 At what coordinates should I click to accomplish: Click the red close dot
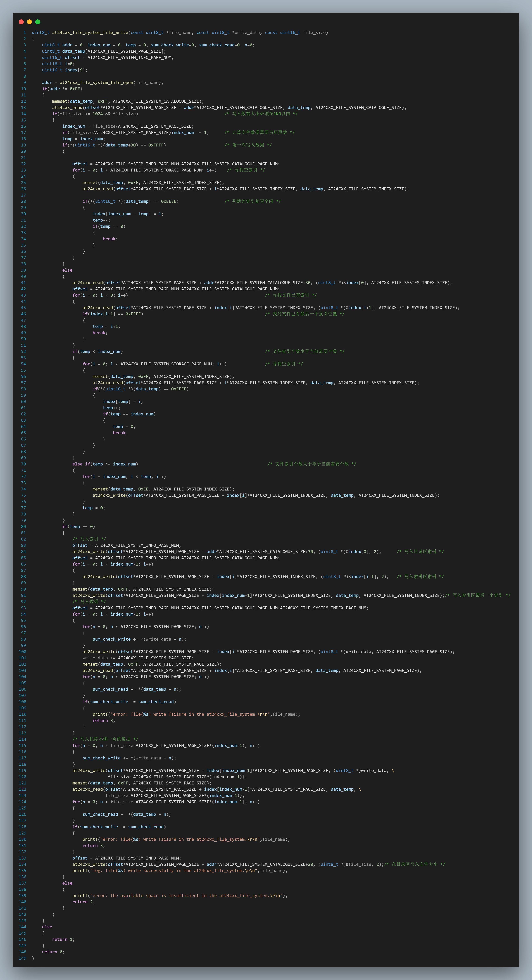(x=21, y=22)
